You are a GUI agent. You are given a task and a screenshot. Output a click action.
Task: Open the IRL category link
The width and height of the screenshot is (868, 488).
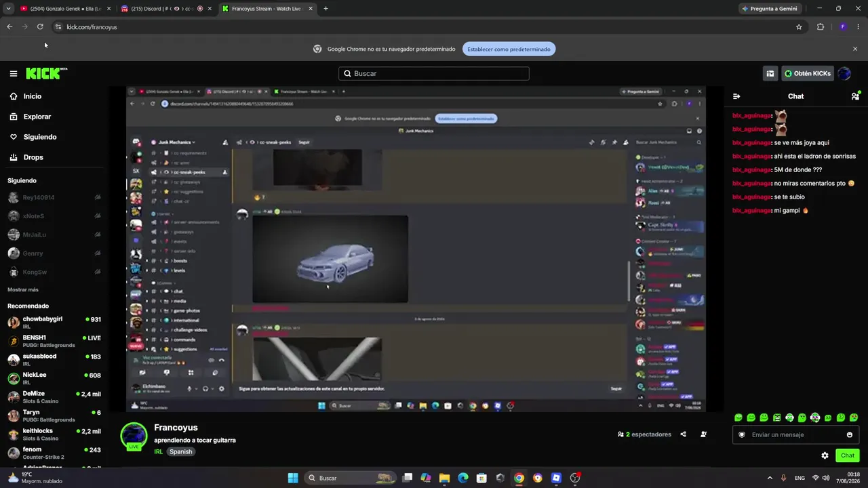[158, 451]
